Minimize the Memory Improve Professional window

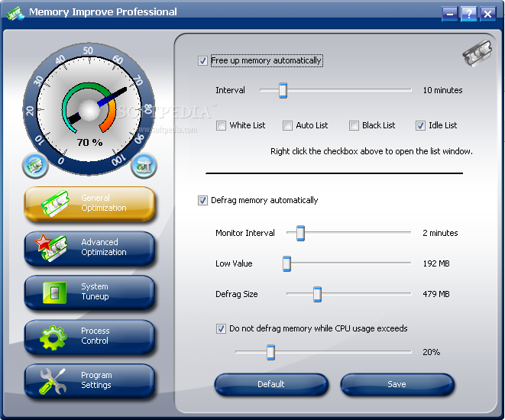pos(449,14)
